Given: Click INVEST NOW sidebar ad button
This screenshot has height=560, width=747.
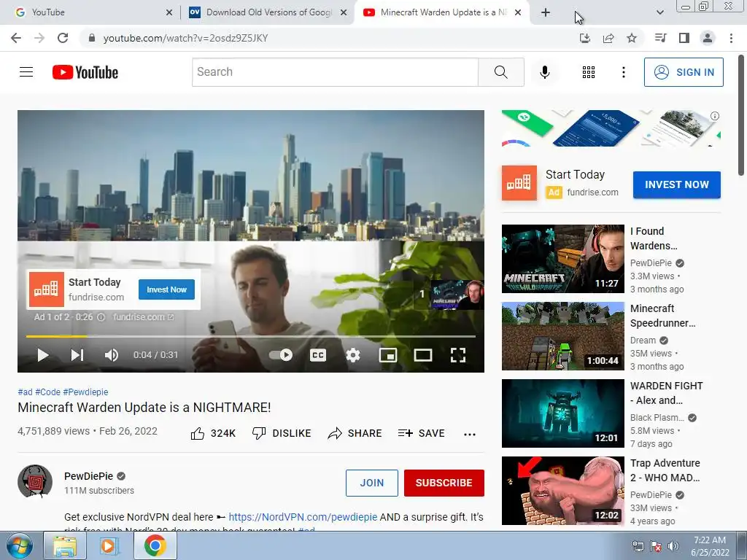Looking at the screenshot, I should click(676, 184).
